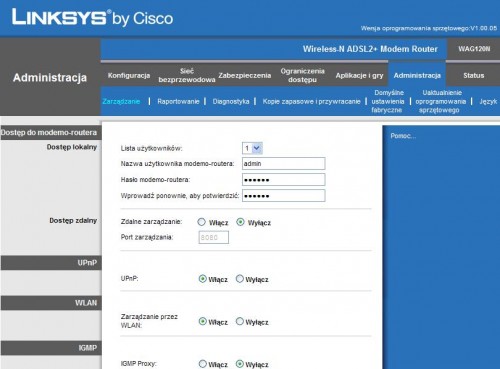Open the Język submenu link
Image resolution: width=500 pixels, height=369 pixels.
(x=488, y=101)
